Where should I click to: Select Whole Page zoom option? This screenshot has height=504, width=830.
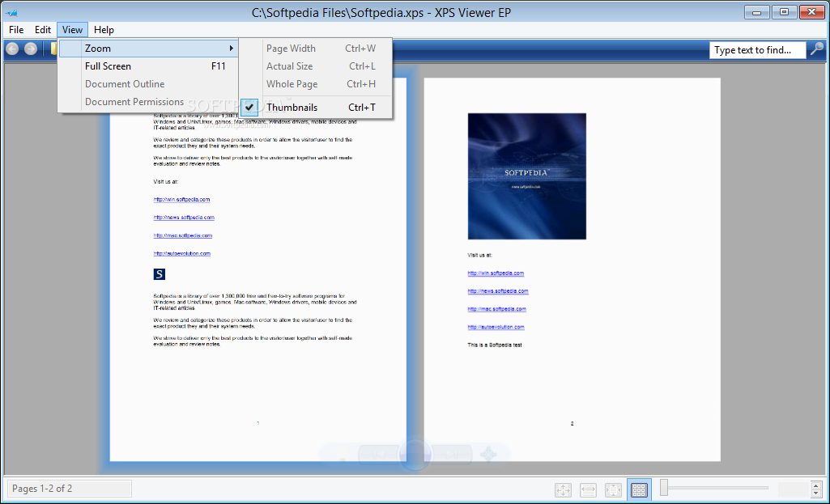[316, 84]
